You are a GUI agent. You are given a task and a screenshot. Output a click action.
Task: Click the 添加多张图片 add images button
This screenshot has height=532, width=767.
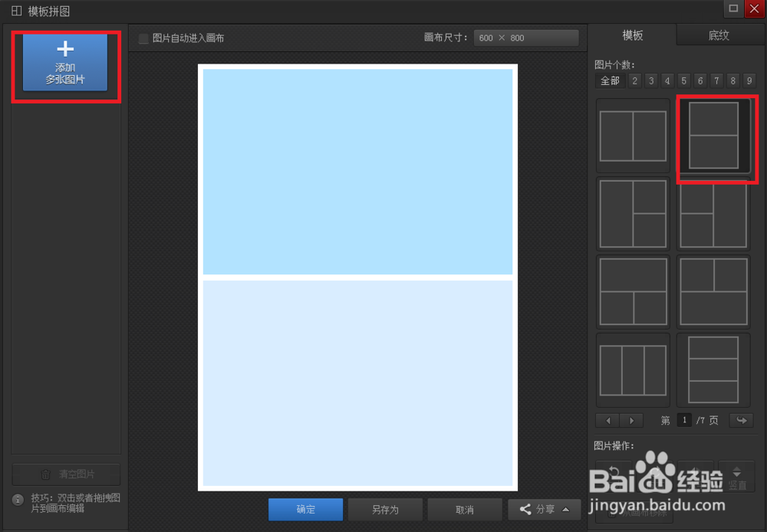click(x=65, y=63)
